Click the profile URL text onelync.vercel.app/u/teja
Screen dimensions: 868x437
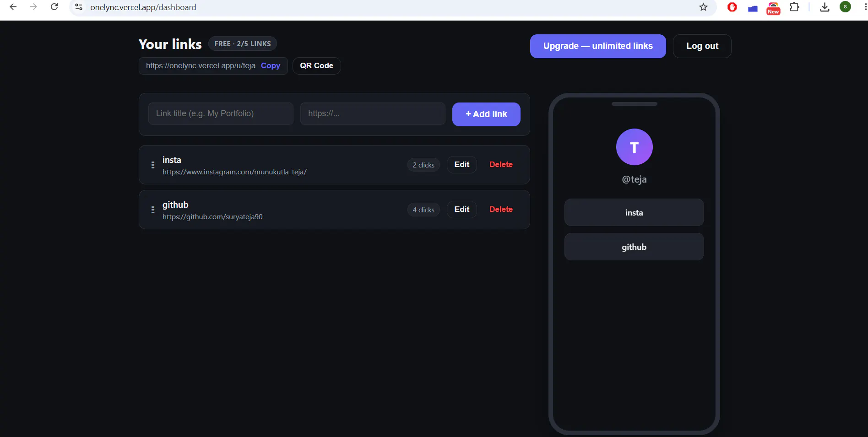point(201,65)
